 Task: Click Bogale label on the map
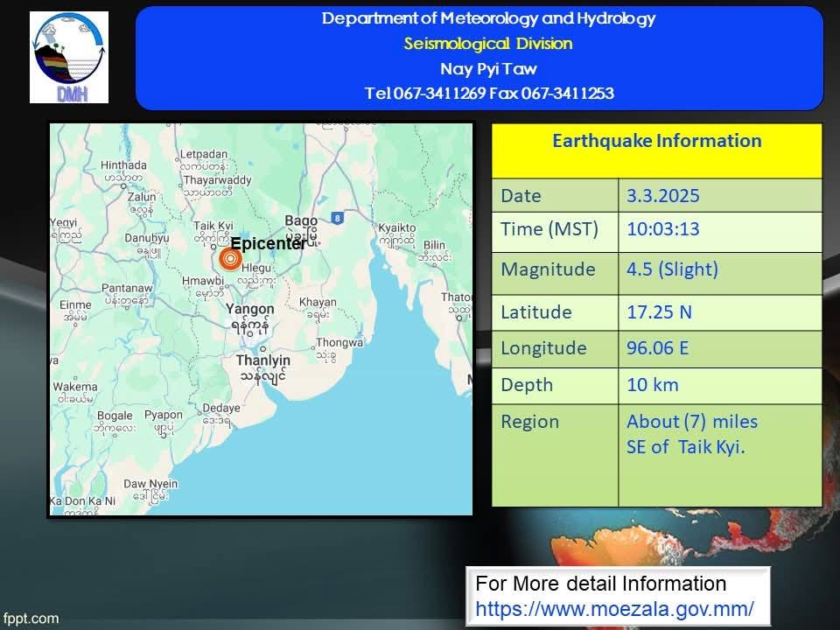tap(115, 416)
